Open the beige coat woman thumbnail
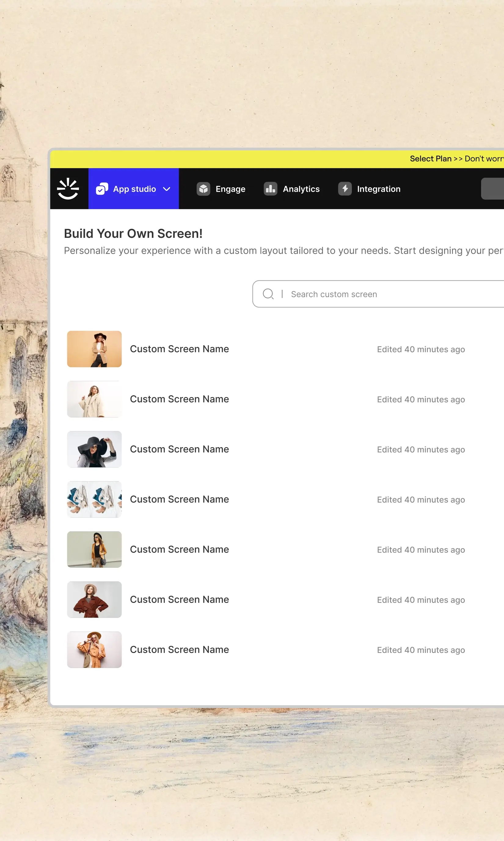 pos(94,399)
